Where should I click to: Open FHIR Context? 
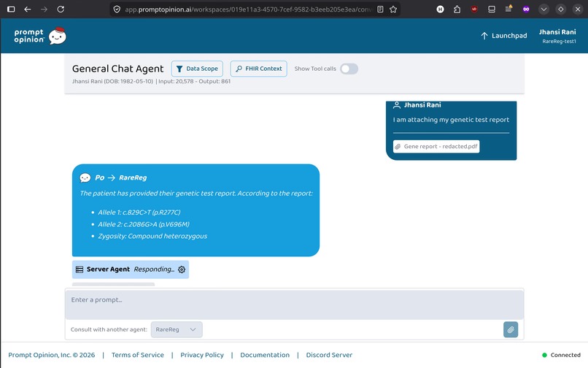[259, 69]
